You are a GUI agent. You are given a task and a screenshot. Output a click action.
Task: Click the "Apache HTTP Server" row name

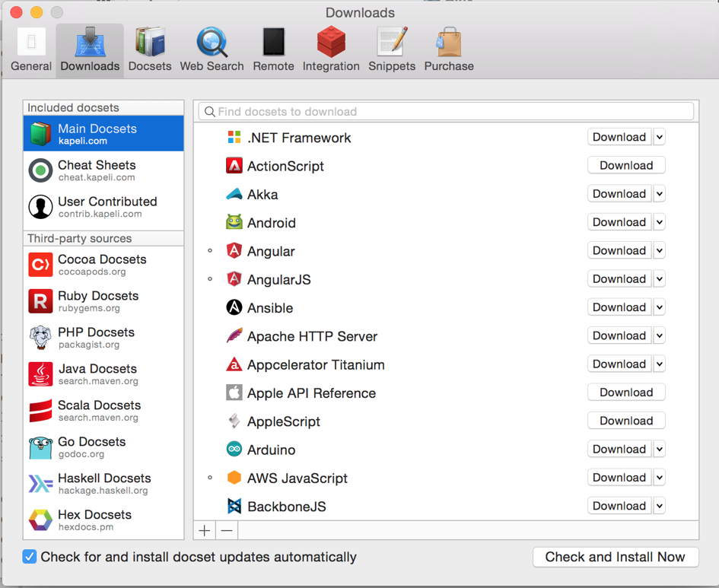(x=312, y=336)
